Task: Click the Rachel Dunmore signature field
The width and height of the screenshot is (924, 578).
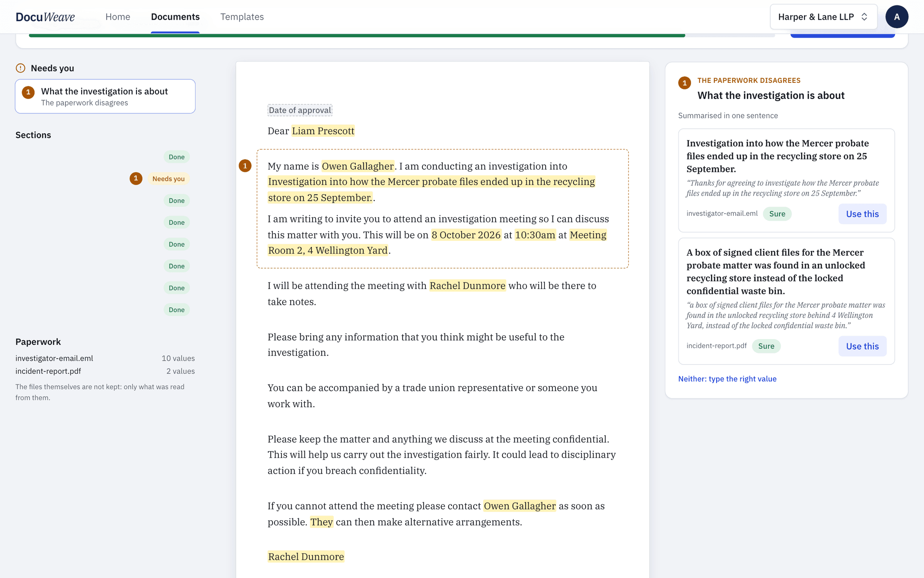Action: point(306,556)
